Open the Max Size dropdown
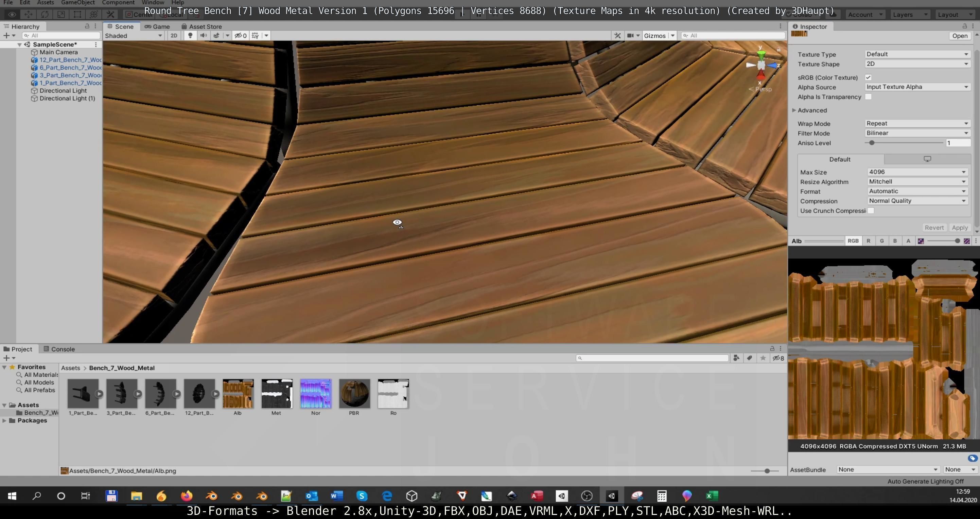Viewport: 980px width, 519px height. (x=917, y=172)
